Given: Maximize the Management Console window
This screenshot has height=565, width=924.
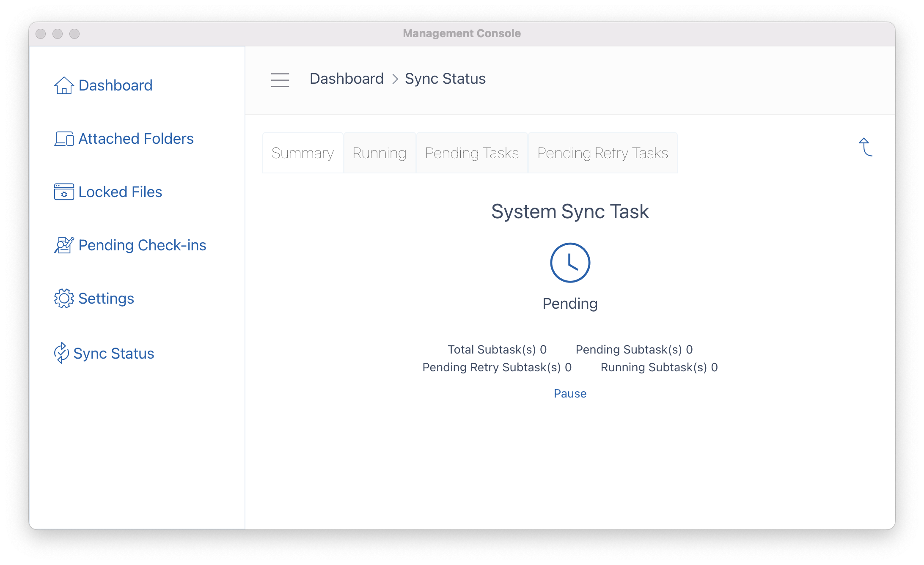Looking at the screenshot, I should pos(74,34).
